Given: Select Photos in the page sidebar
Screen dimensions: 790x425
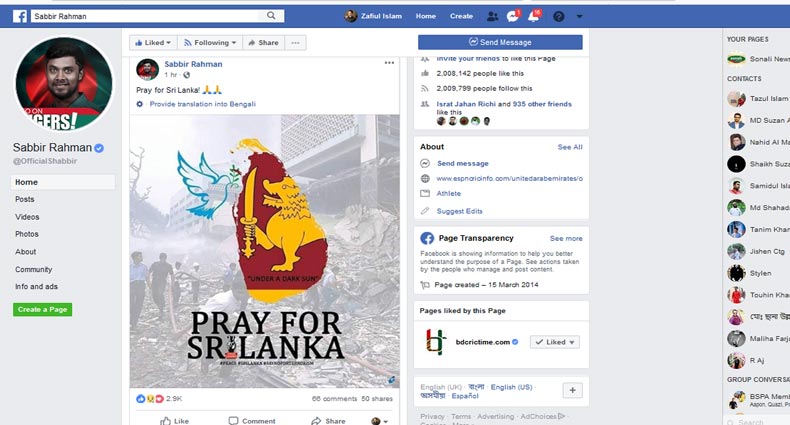Looking at the screenshot, I should point(27,234).
